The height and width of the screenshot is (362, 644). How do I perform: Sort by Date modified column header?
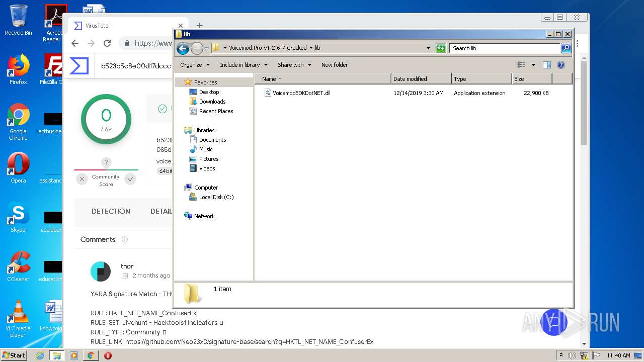pyautogui.click(x=421, y=79)
